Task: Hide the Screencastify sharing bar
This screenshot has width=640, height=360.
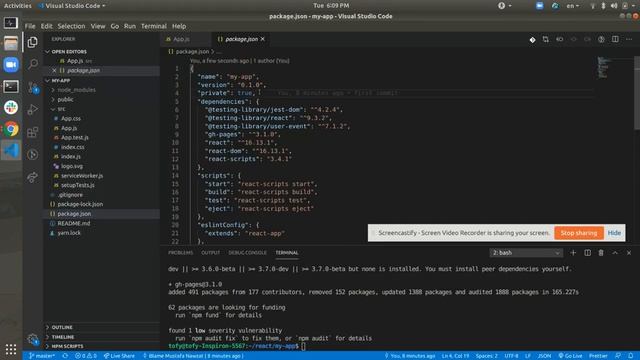Action: pyautogui.click(x=614, y=233)
